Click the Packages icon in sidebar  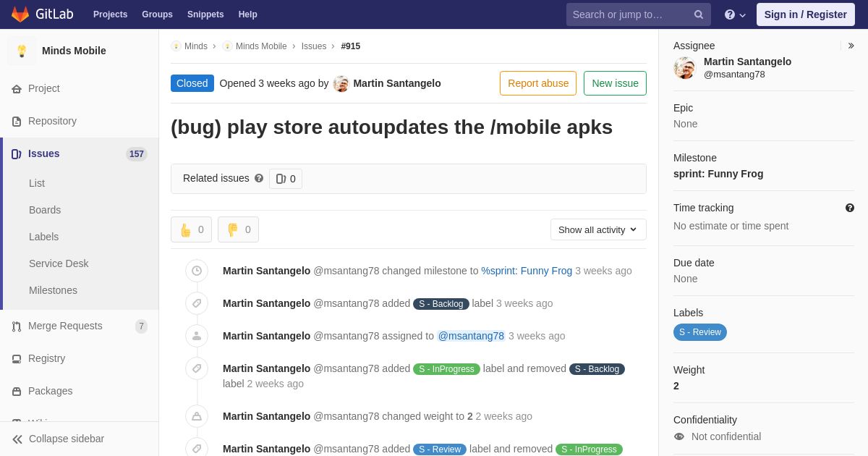pos(17,392)
